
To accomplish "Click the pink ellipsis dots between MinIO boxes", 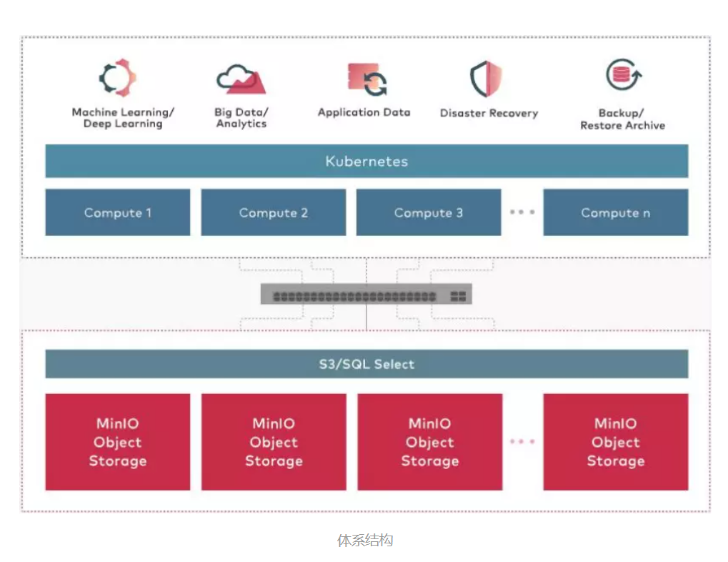I will click(x=522, y=441).
